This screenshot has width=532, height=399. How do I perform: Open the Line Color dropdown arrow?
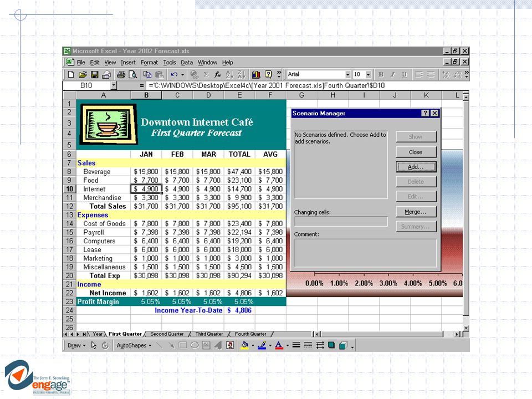(x=270, y=346)
